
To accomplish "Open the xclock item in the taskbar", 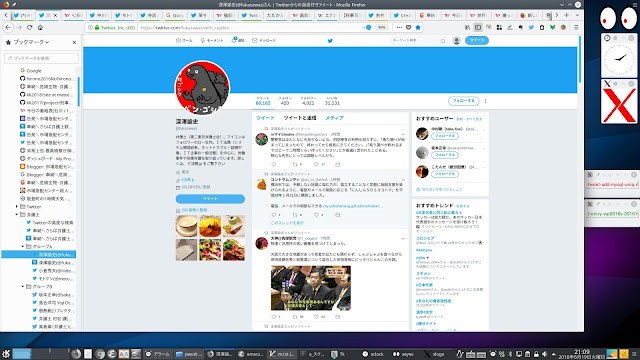I will tap(373, 354).
